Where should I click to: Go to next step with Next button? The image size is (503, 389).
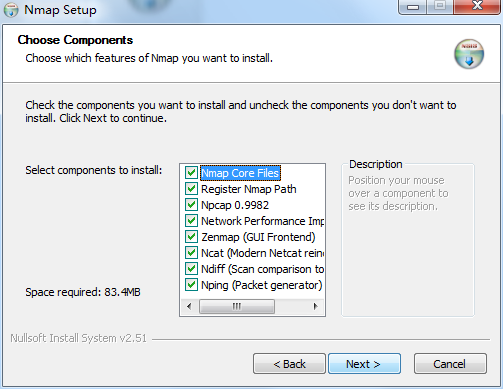click(x=364, y=364)
